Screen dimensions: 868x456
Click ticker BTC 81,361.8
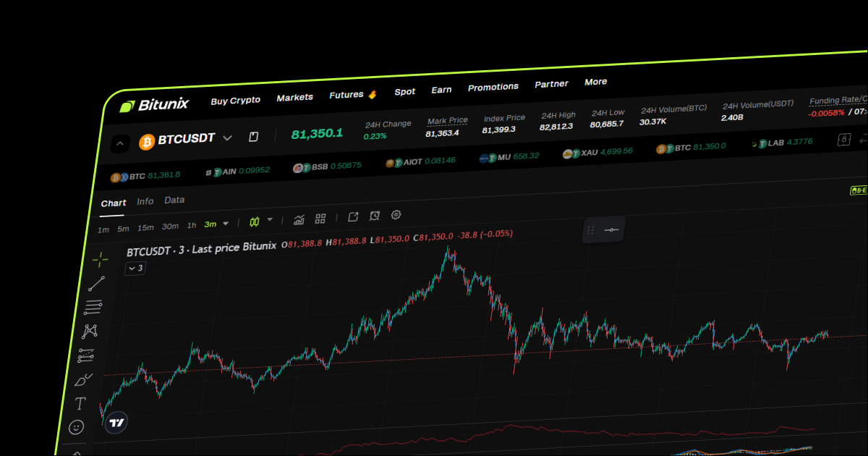pos(145,176)
